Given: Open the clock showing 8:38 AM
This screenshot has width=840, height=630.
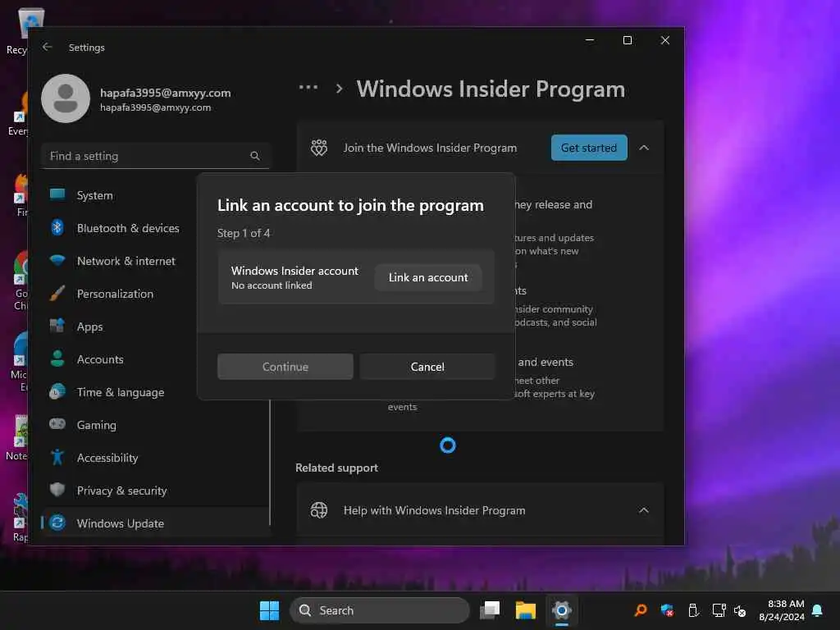Looking at the screenshot, I should [781, 610].
